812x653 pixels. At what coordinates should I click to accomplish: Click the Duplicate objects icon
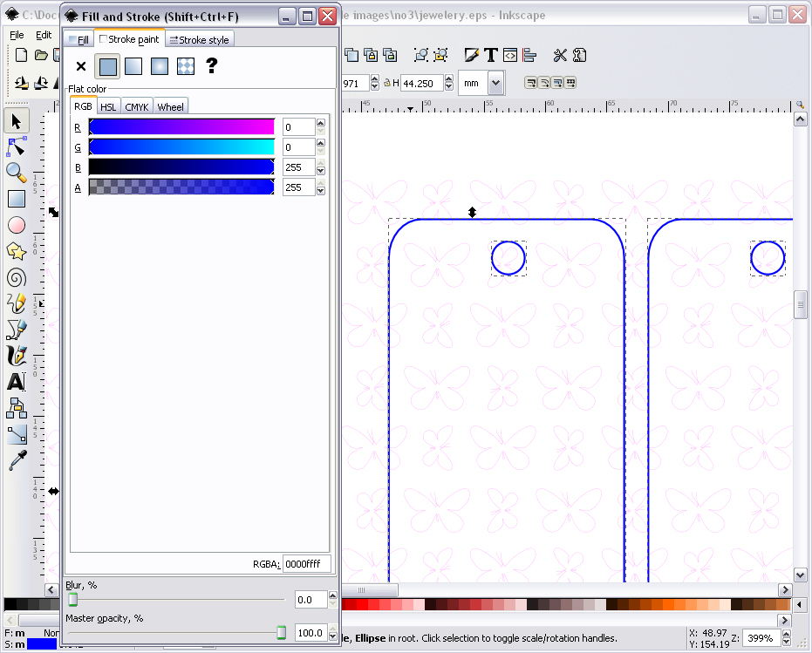[351, 55]
